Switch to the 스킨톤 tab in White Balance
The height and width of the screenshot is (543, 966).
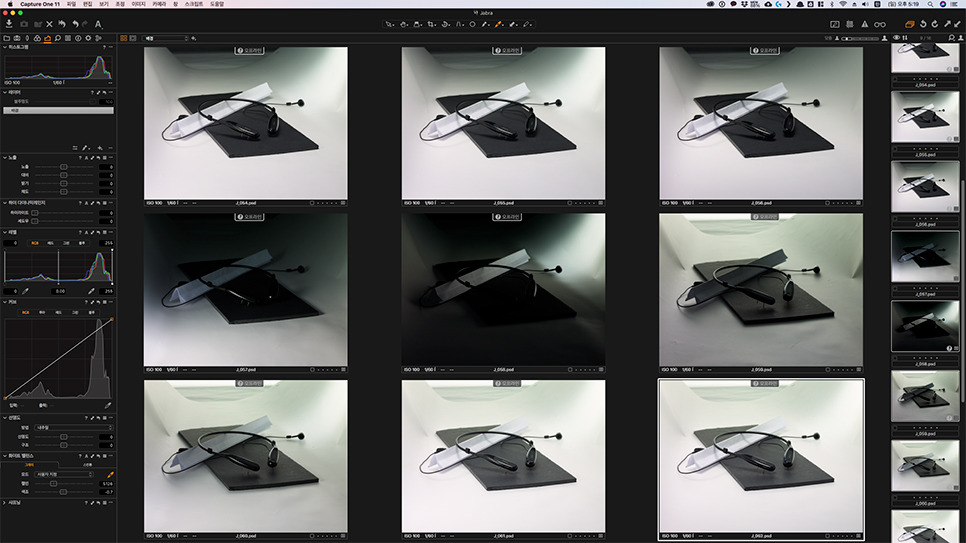coord(87,465)
